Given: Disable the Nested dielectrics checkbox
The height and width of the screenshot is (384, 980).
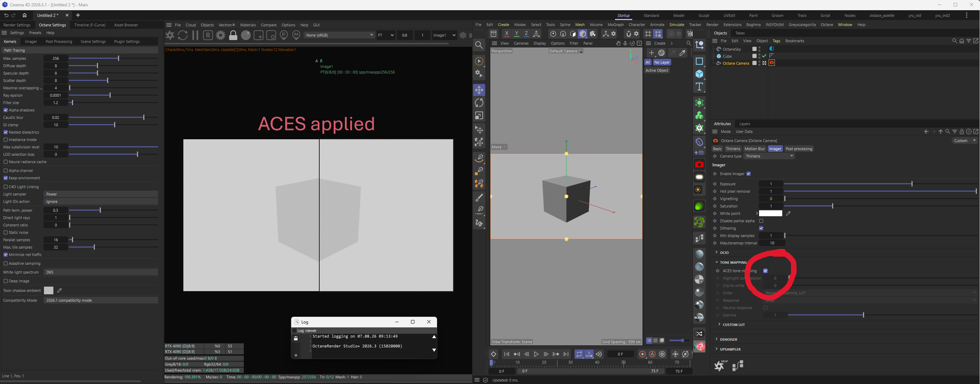Looking at the screenshot, I should tap(6, 132).
